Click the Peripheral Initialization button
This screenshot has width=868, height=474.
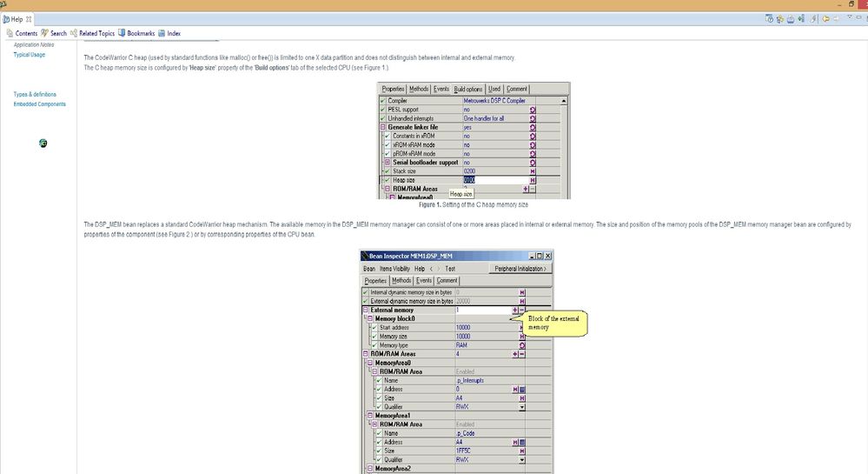point(520,269)
